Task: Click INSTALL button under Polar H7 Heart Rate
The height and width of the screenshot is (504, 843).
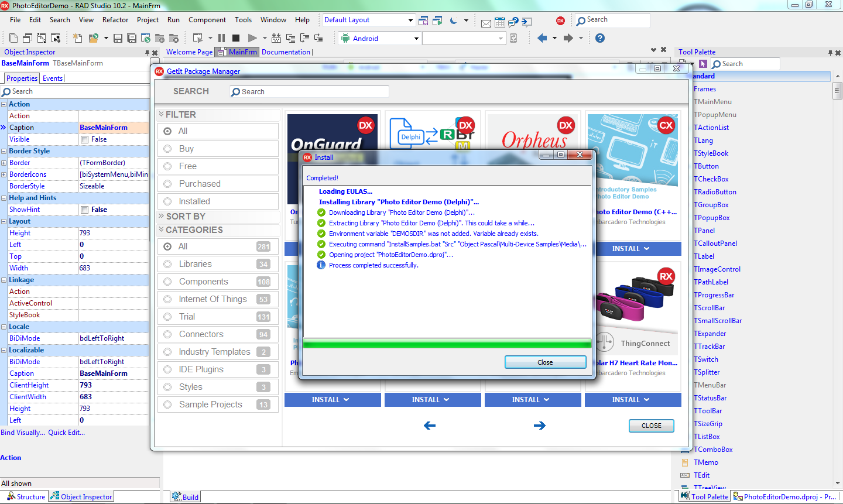Action: [x=633, y=400]
